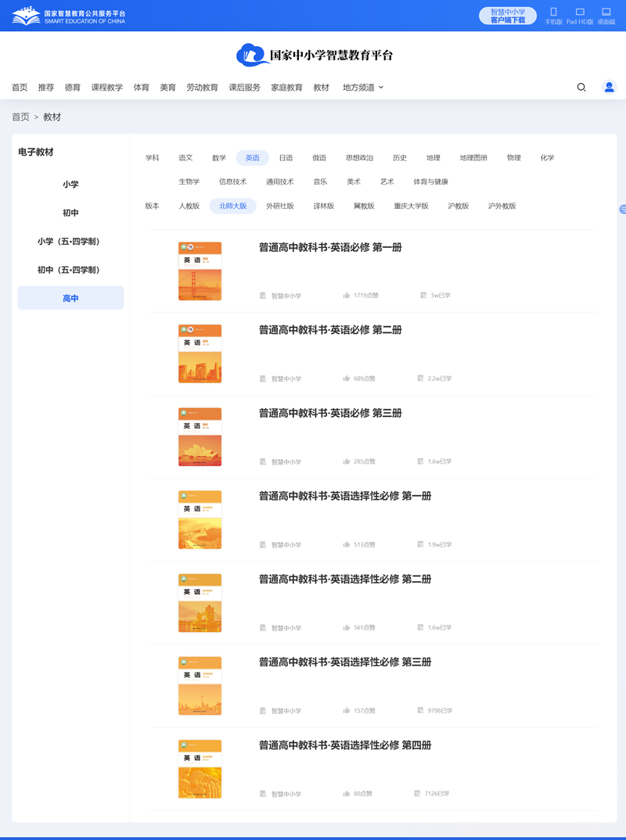
Task: Click the user profile icon
Action: 609,87
